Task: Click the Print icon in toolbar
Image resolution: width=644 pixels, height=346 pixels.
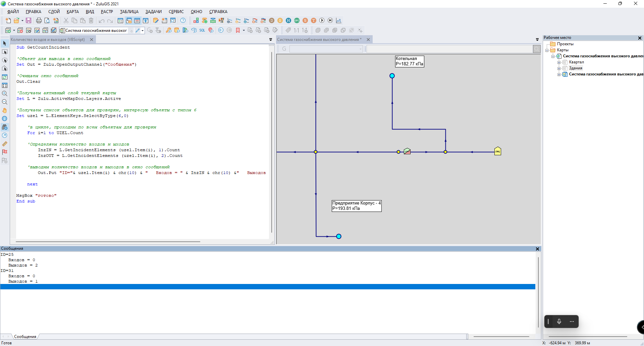Action: (x=39, y=21)
